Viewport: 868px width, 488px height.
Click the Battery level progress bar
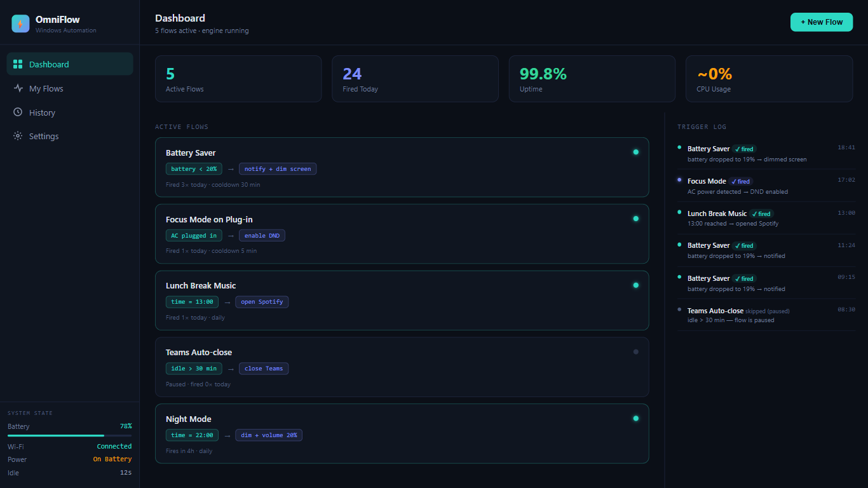(70, 436)
